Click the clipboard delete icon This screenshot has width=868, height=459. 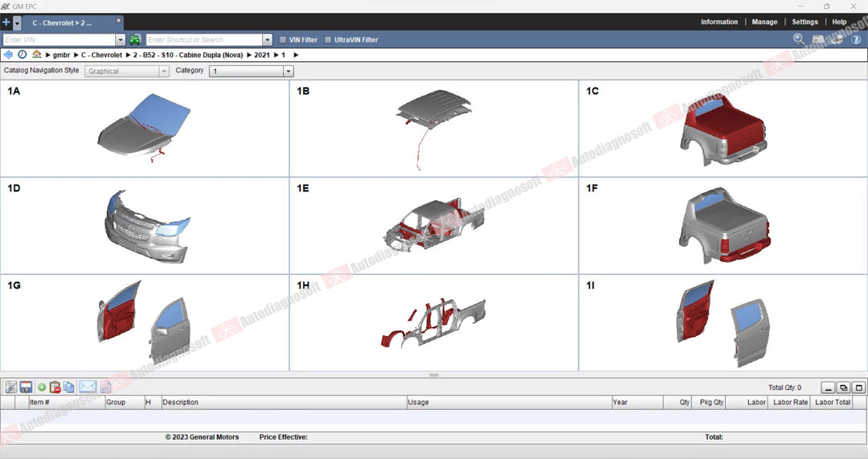click(55, 387)
